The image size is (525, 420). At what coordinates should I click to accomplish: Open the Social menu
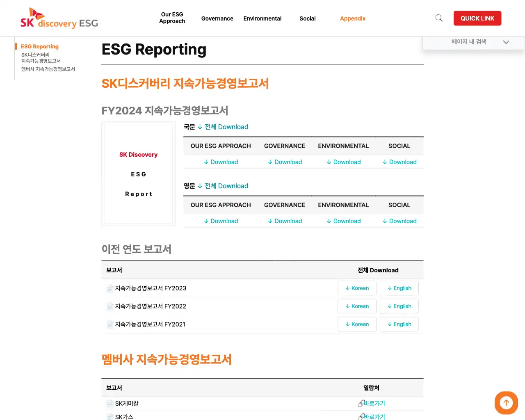click(308, 18)
